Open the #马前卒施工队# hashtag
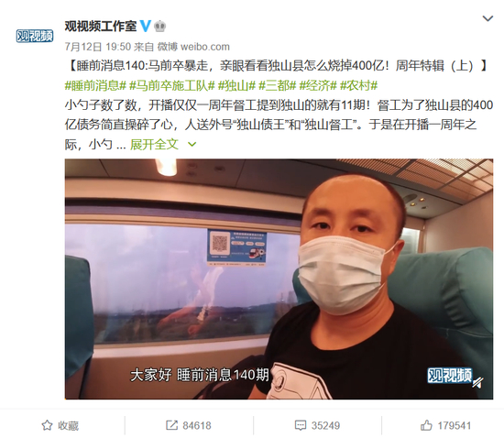 (x=172, y=85)
